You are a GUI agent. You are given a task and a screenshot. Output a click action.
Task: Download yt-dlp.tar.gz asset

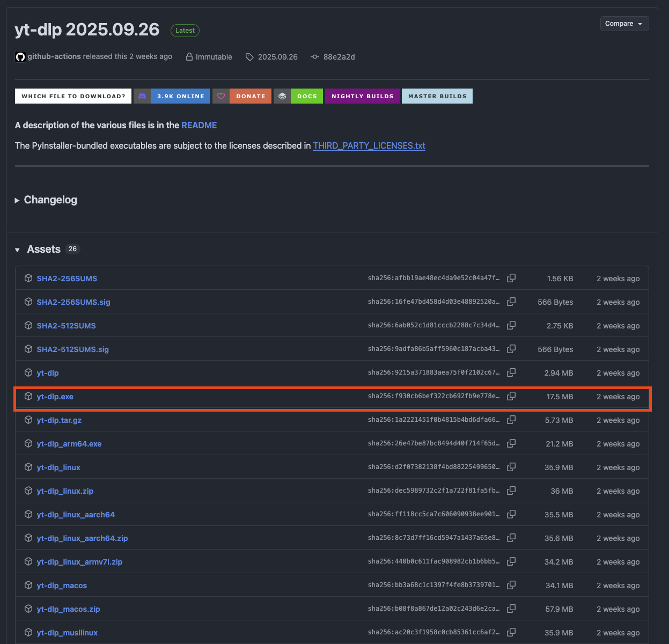tap(59, 420)
